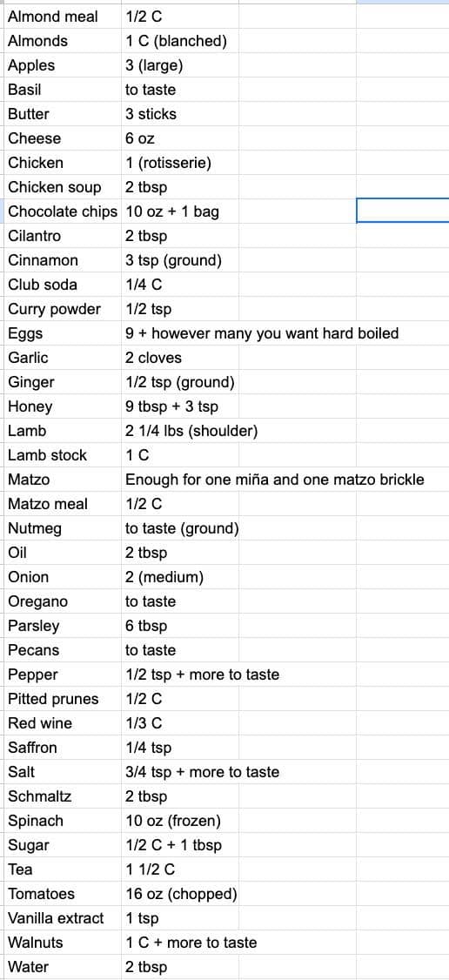
Task: Select the Chocolate chips ingredient cell
Action: (x=61, y=211)
